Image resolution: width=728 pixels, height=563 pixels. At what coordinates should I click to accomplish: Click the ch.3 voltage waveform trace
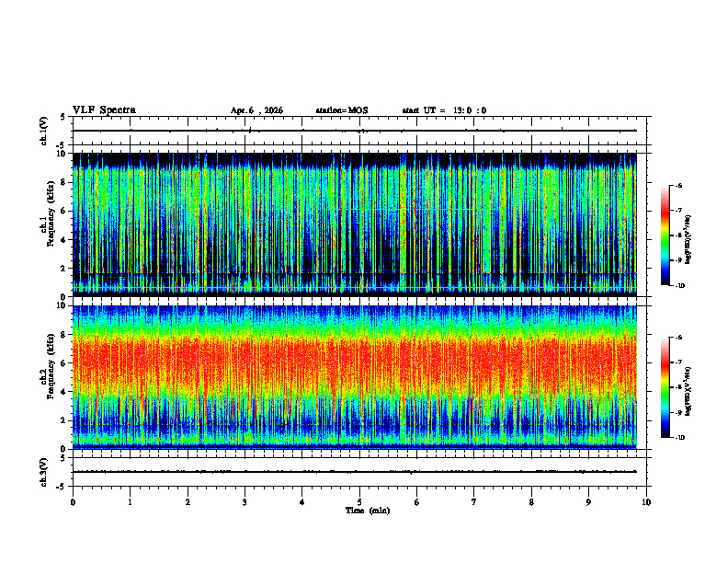354,472
